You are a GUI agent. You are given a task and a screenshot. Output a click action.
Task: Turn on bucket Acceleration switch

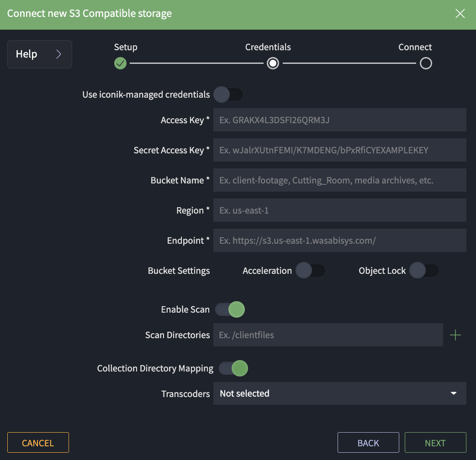point(310,271)
